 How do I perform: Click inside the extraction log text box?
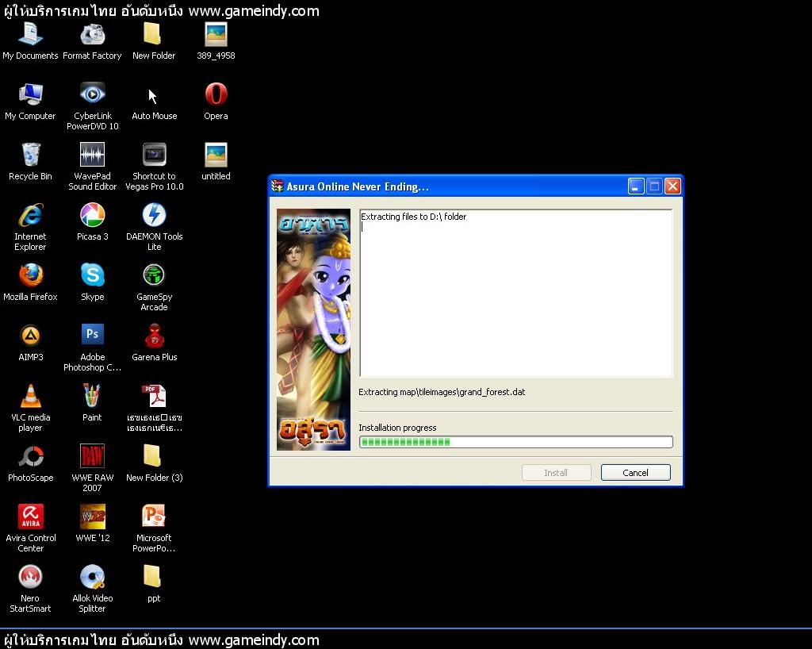(516, 293)
